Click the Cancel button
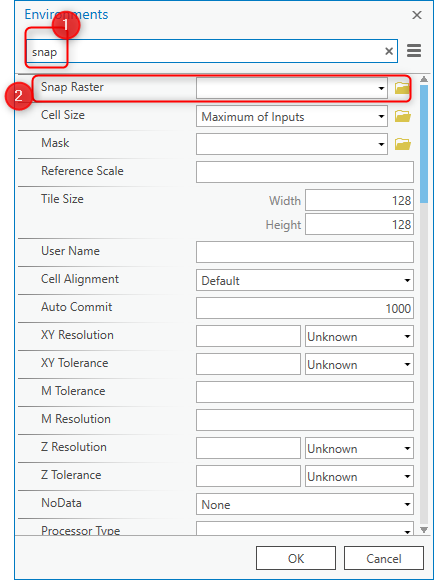The image size is (434, 580). pos(384,558)
